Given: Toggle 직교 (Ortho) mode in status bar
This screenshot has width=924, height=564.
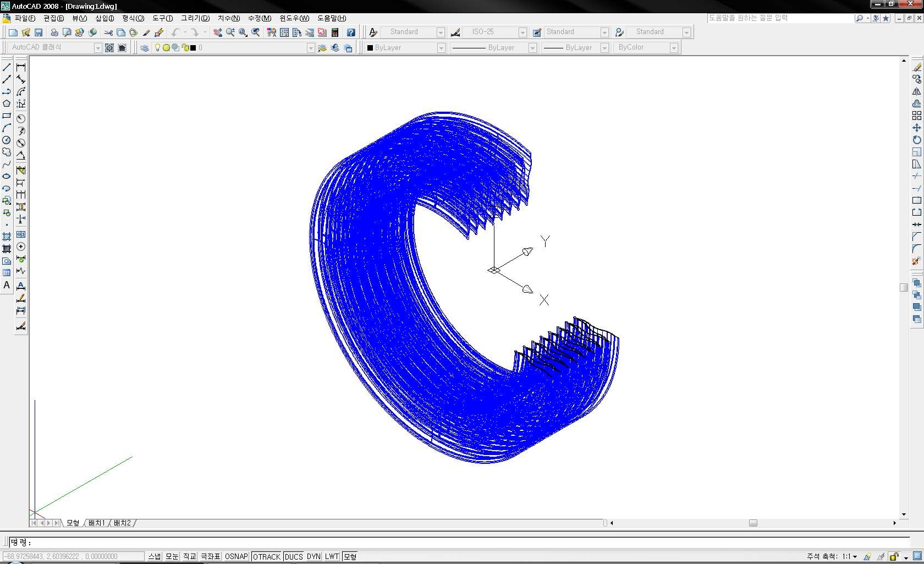Looking at the screenshot, I should 190,556.
